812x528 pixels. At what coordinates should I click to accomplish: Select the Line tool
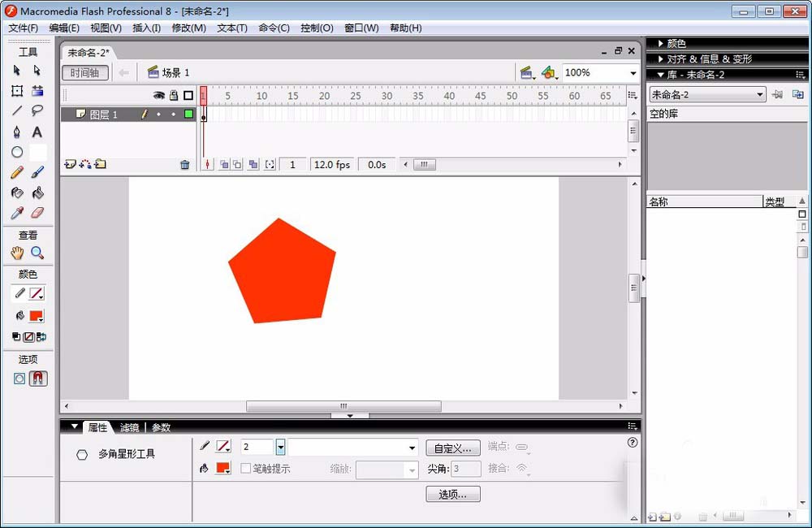[16, 110]
